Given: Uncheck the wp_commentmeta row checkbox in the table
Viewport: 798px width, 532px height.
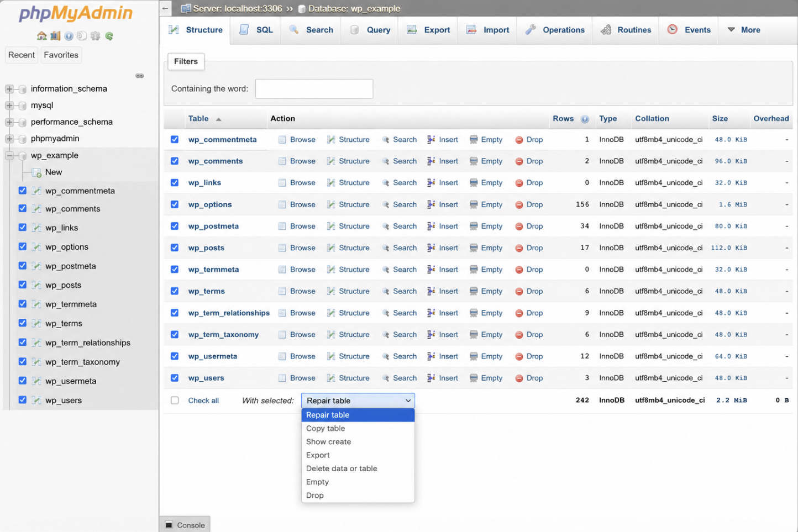Looking at the screenshot, I should 175,140.
